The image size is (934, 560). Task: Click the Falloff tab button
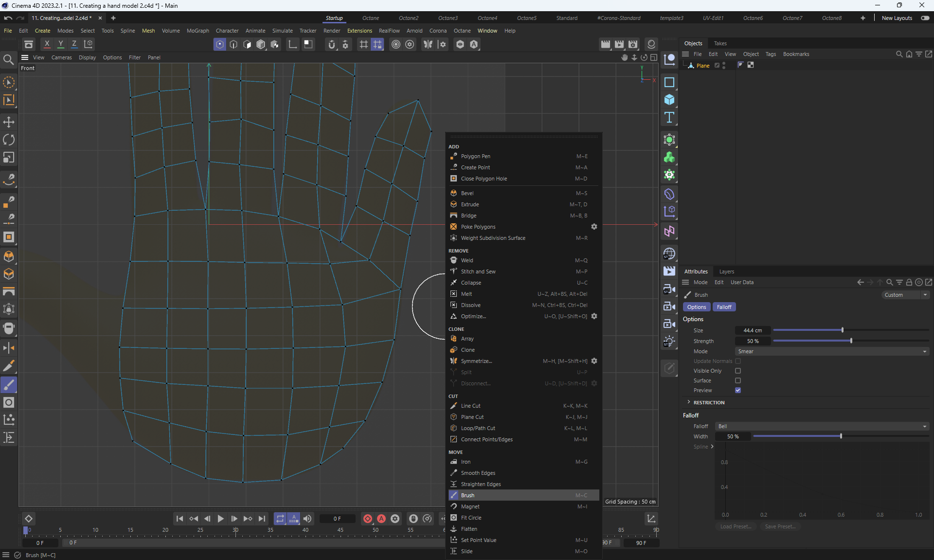click(724, 307)
